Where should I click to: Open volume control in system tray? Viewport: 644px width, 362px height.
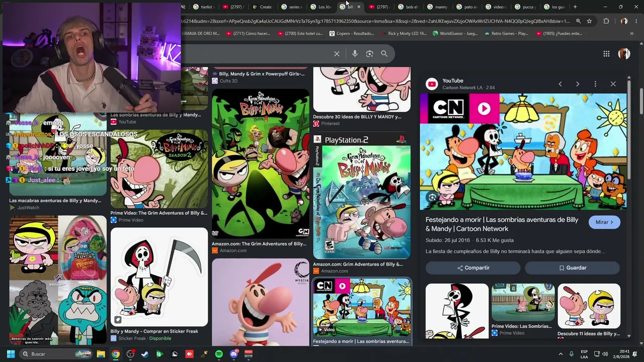point(605,354)
